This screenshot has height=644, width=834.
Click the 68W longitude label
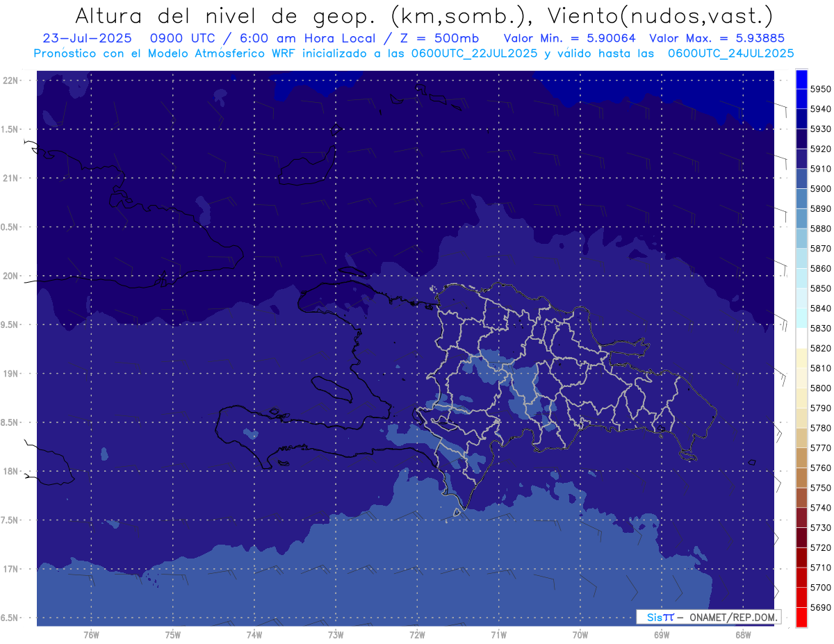point(743,635)
